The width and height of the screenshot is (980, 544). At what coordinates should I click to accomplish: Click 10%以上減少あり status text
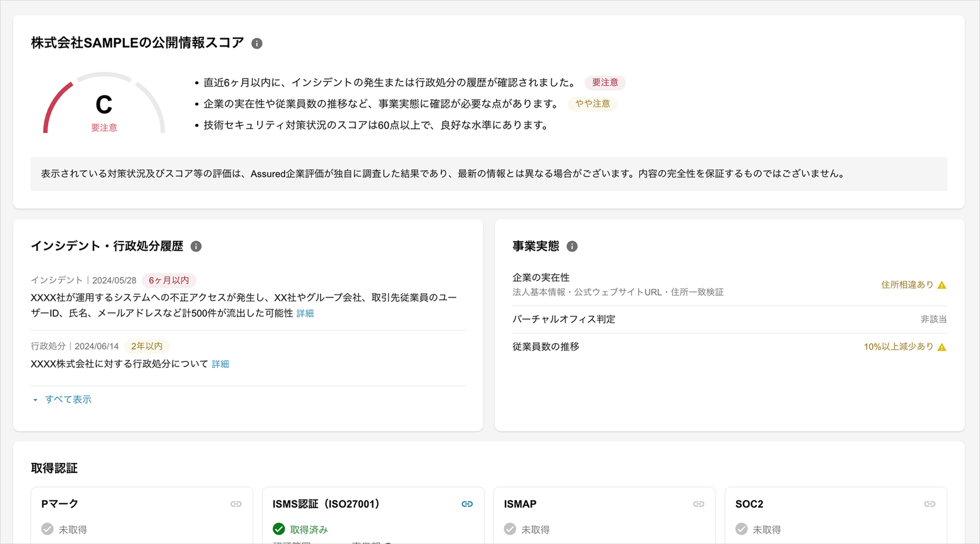(x=899, y=347)
